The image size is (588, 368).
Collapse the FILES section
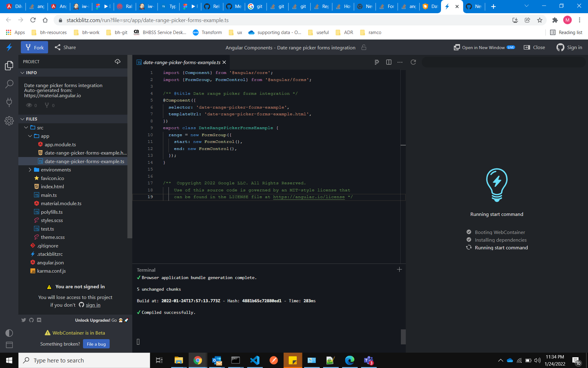click(x=22, y=119)
